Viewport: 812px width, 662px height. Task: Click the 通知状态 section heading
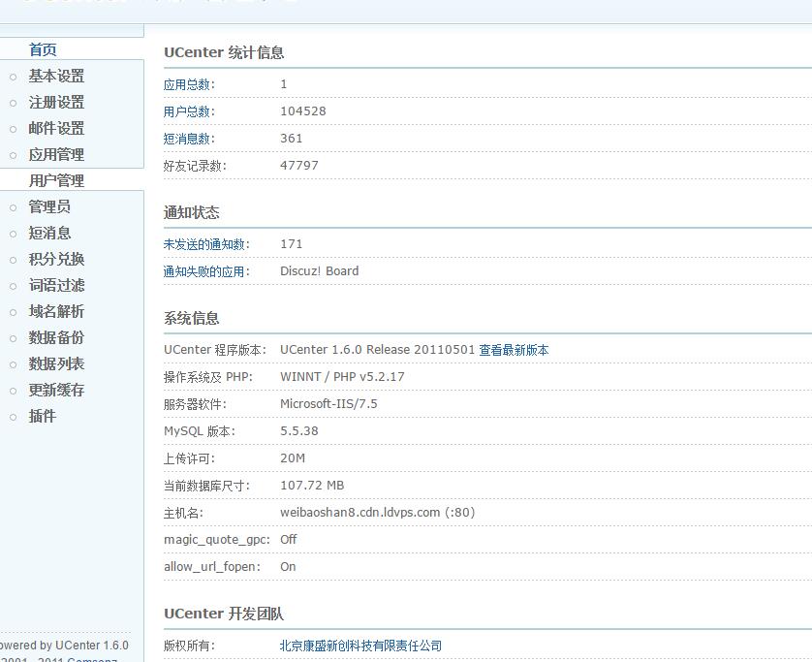click(x=192, y=212)
